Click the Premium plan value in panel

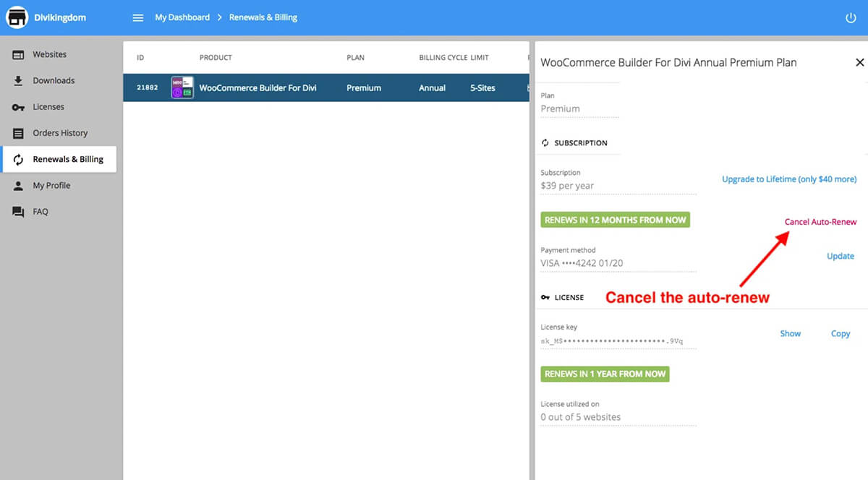tap(560, 108)
